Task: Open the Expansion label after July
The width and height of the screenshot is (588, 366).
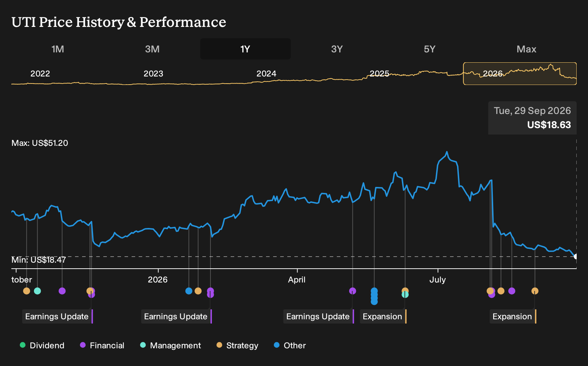Action: pos(513,316)
